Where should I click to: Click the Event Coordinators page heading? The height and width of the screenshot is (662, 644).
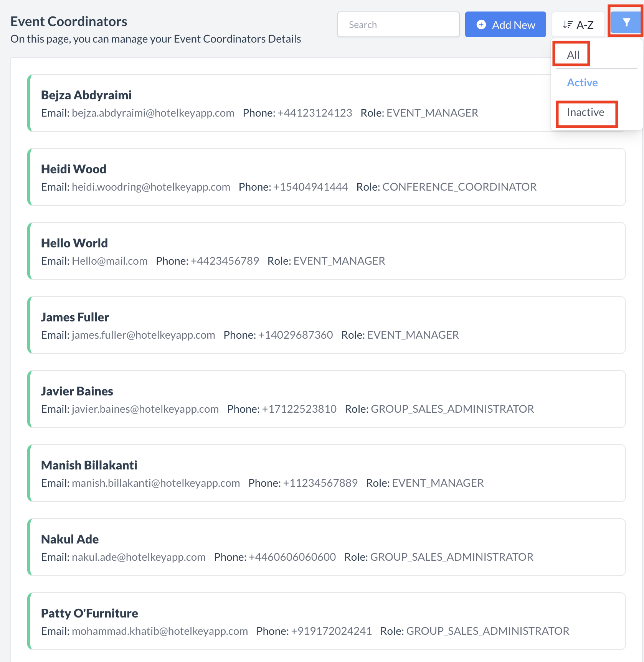tap(69, 21)
